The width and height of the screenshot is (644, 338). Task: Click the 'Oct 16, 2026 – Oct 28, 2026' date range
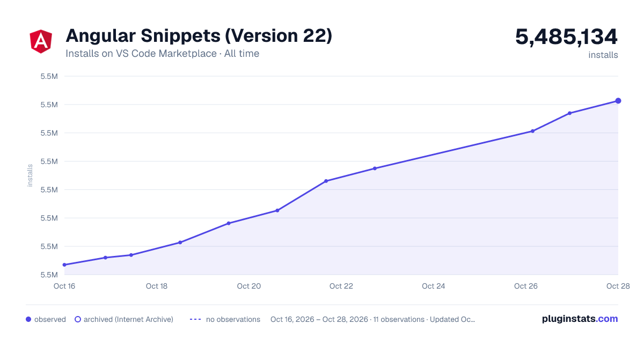(x=319, y=319)
